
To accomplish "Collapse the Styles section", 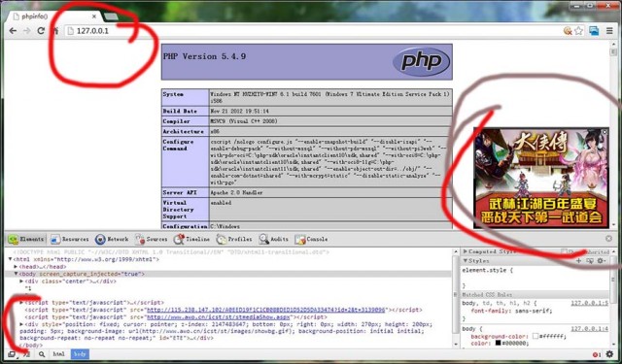I will (476, 260).
